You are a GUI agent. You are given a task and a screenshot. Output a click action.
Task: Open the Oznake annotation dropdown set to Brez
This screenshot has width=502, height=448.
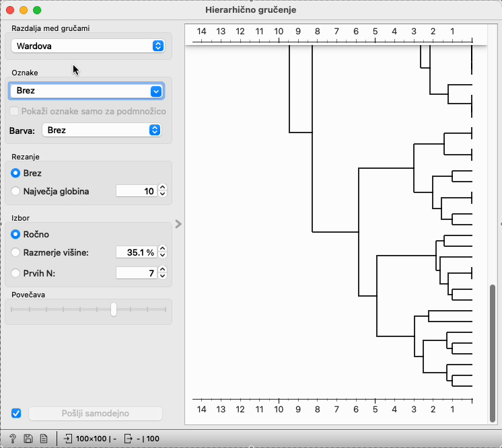86,91
